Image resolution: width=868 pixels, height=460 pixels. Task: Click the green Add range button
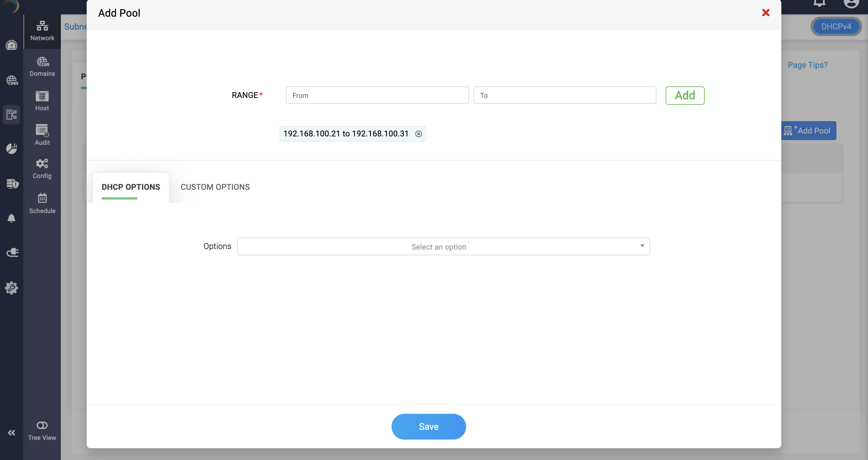(685, 95)
